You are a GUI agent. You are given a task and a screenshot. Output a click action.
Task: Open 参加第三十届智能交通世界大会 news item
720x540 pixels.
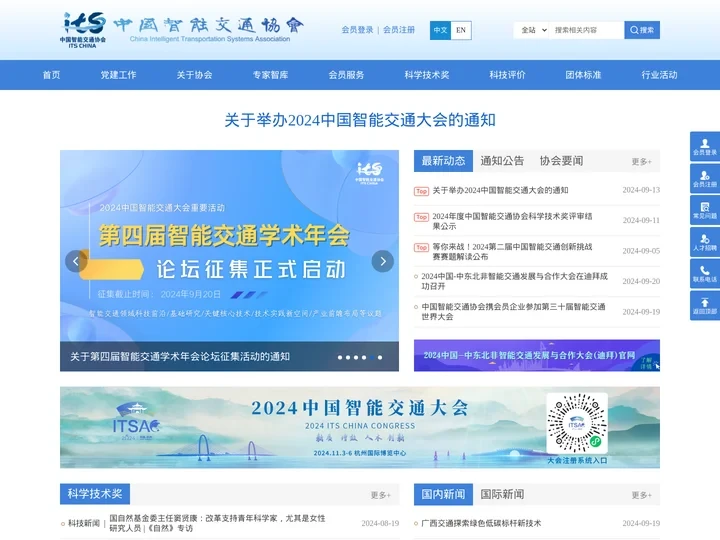(x=513, y=311)
